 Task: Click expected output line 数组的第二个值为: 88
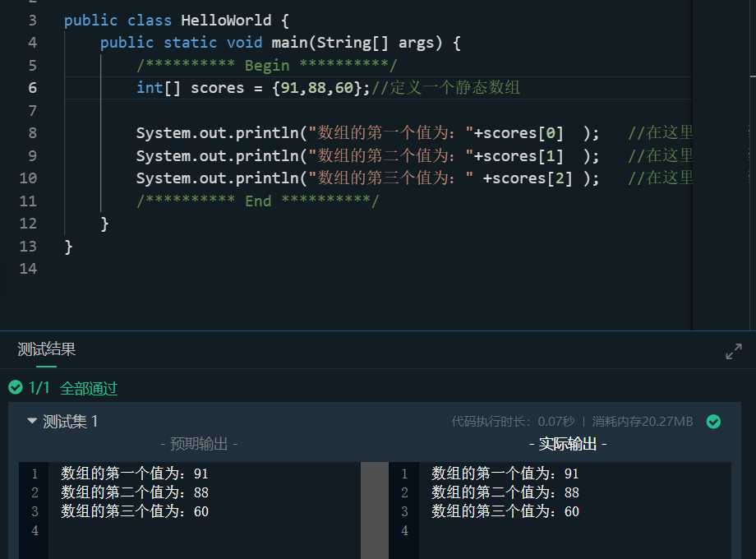click(135, 492)
